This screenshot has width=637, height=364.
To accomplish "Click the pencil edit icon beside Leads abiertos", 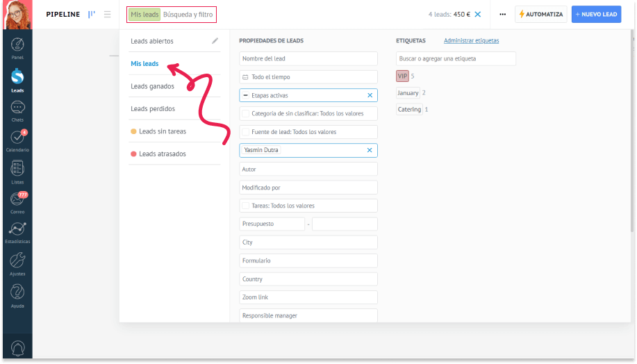I will tap(215, 41).
